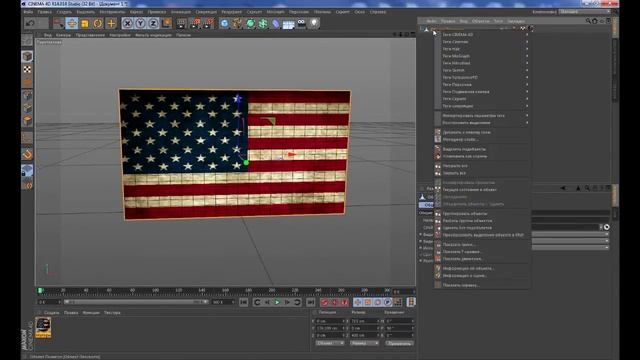Click the green timeline playhead marker
The height and width of the screenshot is (360, 640).
click(40, 291)
